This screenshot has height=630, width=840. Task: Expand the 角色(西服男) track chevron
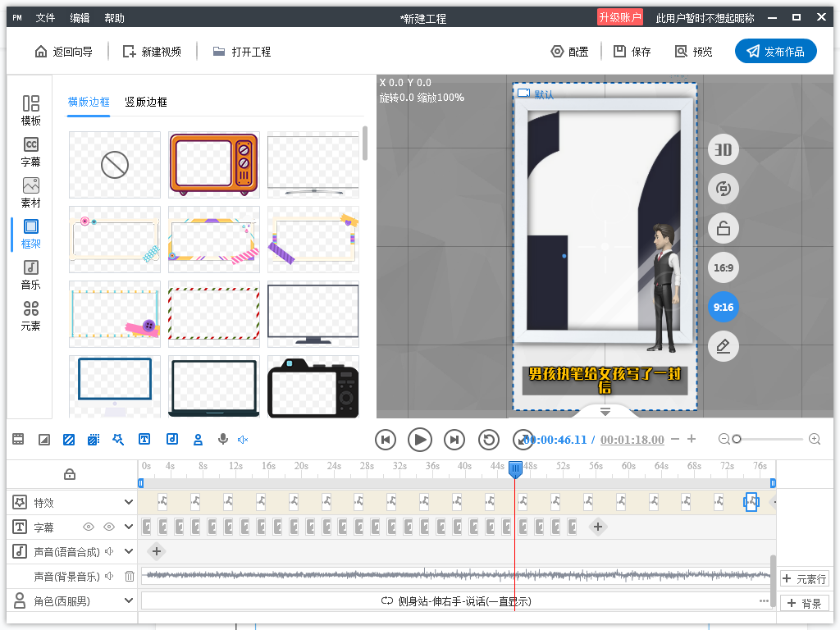pyautogui.click(x=129, y=600)
